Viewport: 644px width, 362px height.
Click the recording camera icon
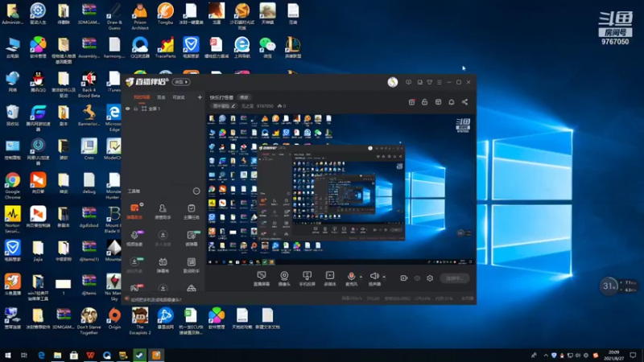click(x=404, y=278)
